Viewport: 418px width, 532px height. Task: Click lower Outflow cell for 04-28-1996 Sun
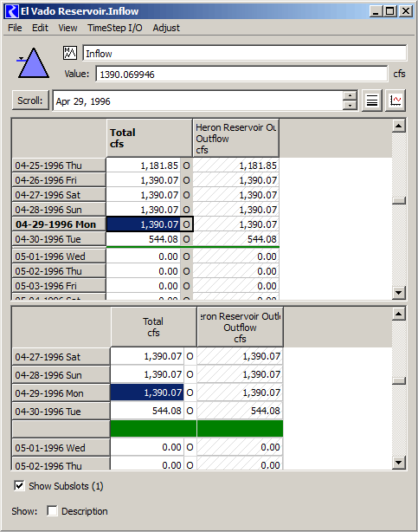(240, 374)
